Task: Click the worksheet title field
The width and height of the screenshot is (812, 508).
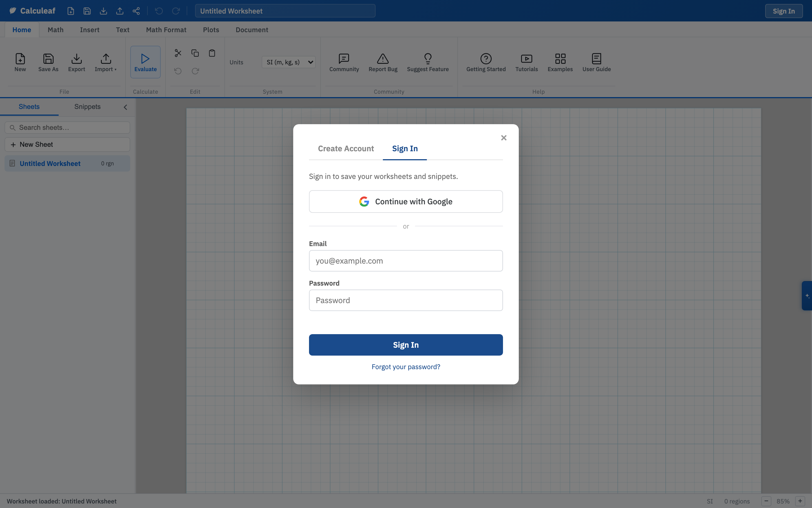Action: (285, 11)
